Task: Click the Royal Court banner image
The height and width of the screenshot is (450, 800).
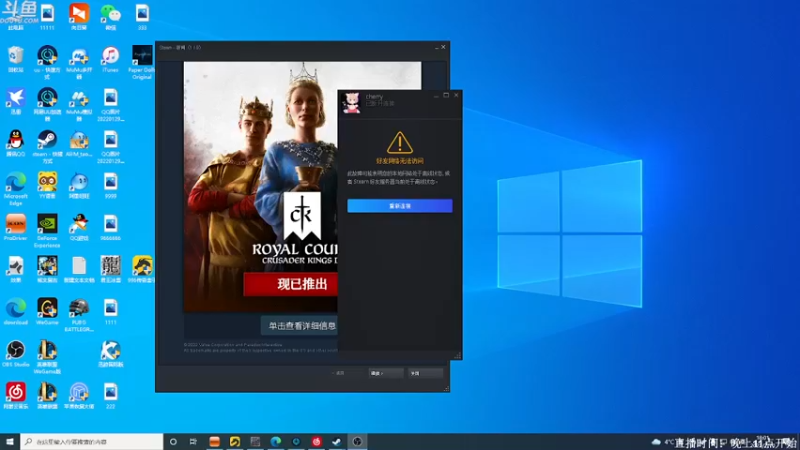Action: click(261, 186)
